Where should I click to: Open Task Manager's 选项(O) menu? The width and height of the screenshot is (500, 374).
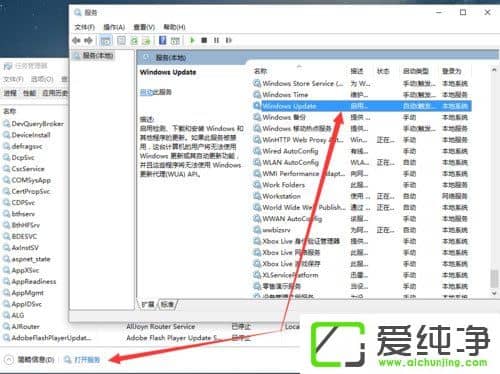tap(42, 79)
